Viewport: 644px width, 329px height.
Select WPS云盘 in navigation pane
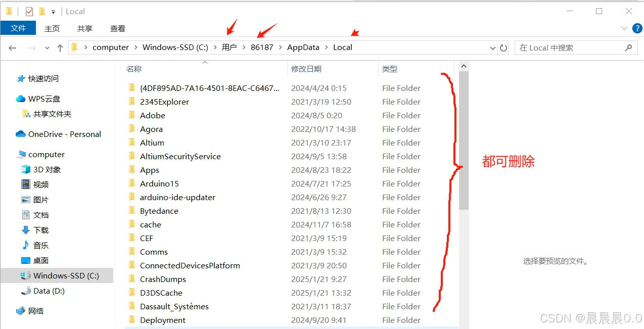pos(38,99)
